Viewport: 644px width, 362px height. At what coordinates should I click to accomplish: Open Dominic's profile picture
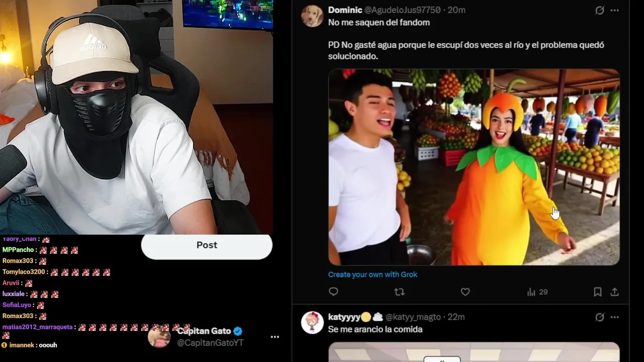point(312,16)
